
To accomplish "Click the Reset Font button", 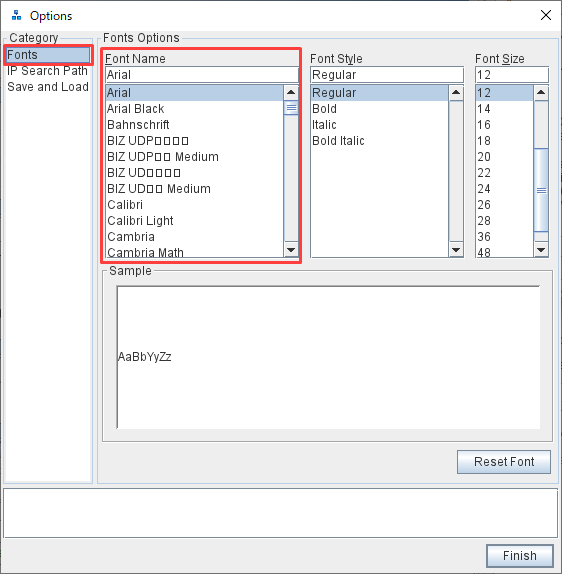I will (x=504, y=462).
